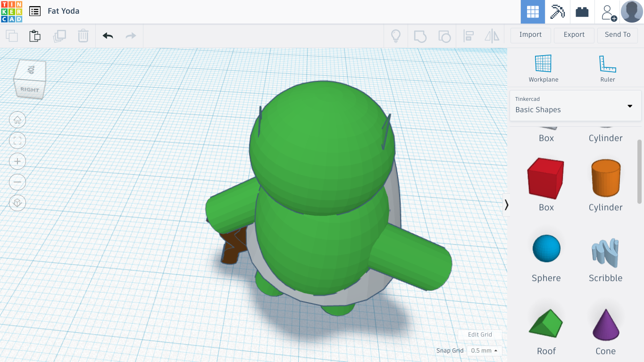Click the Send To button
Screen dimensions: 644x362
pyautogui.click(x=618, y=35)
